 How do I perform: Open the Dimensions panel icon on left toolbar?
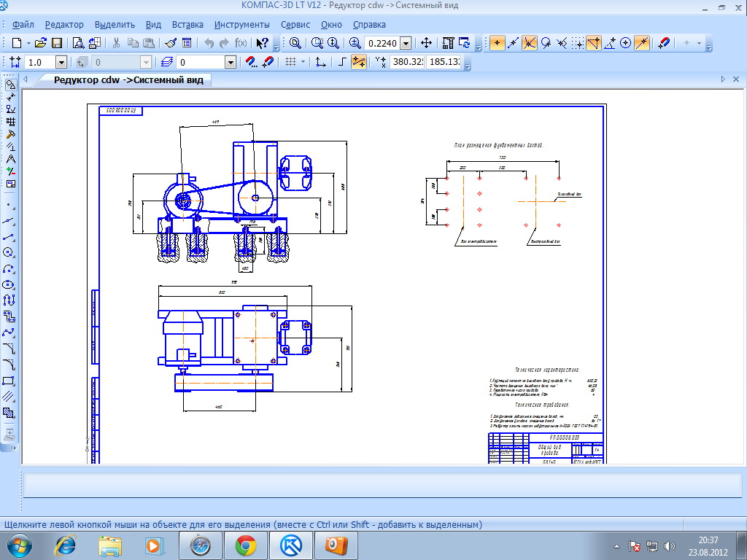point(10,97)
